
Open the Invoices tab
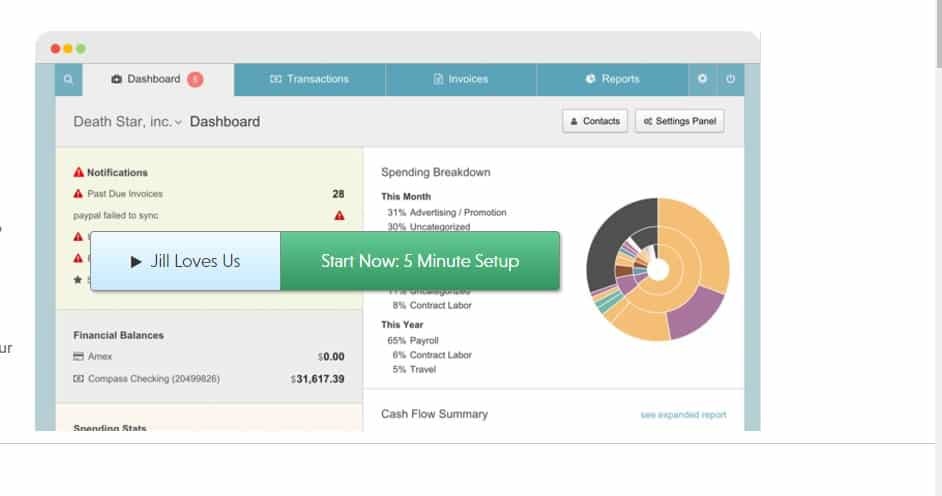(x=461, y=79)
